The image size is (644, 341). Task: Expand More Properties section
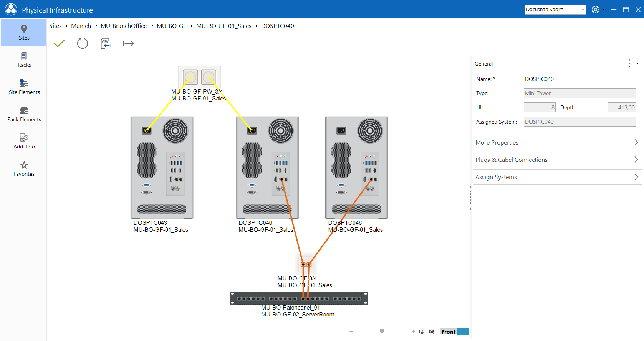[557, 142]
